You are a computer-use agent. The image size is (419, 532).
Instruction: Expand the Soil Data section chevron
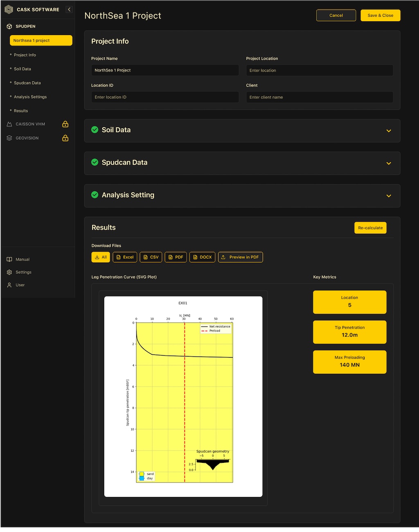tap(389, 131)
